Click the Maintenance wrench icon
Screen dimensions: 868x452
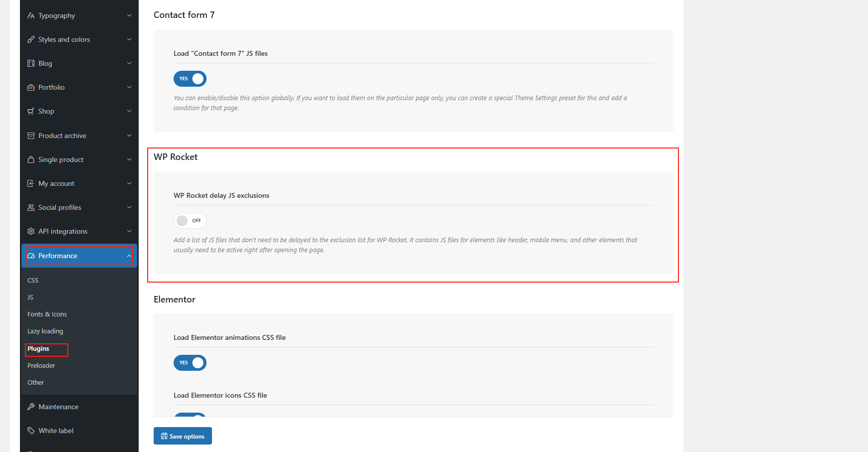tap(31, 407)
